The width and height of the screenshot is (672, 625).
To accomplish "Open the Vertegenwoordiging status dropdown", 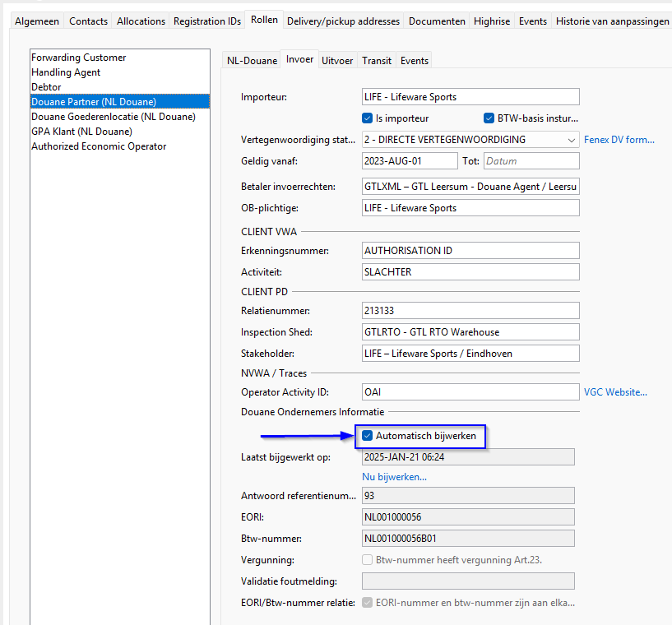I will click(x=571, y=140).
